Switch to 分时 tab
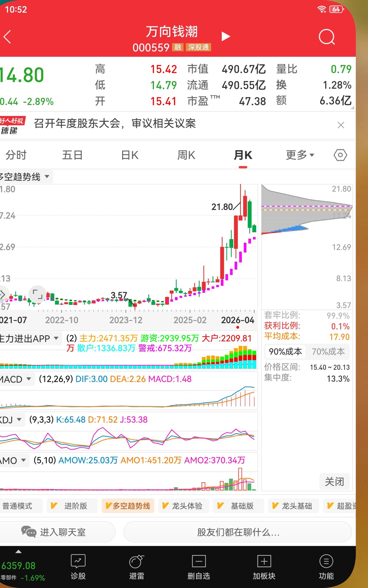This screenshot has width=368, height=588. click(16, 155)
